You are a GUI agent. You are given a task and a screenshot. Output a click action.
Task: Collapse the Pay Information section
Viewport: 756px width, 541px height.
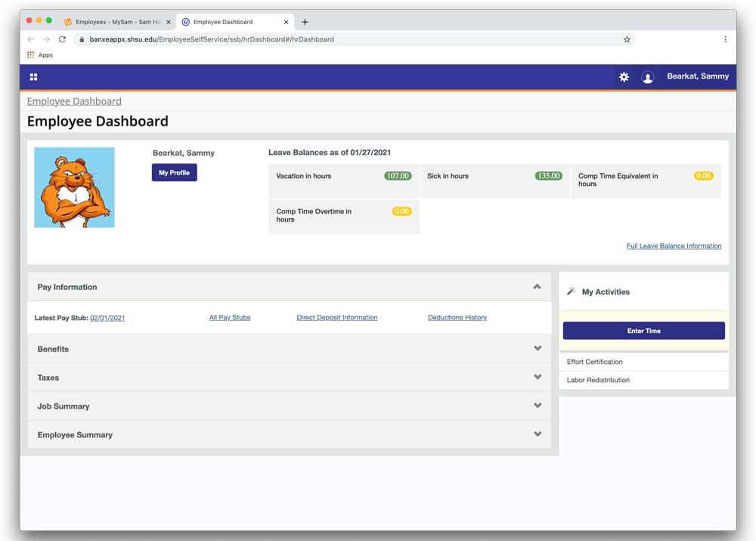[x=538, y=287]
